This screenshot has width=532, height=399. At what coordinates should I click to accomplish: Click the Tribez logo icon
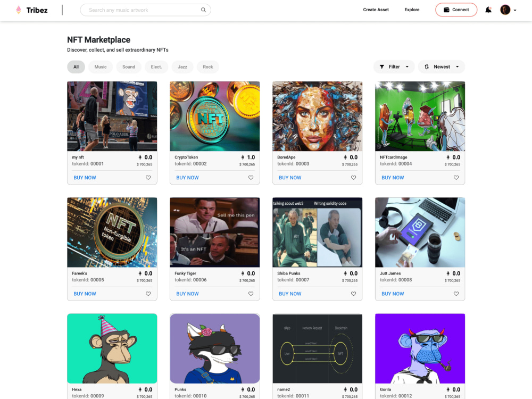pos(19,10)
